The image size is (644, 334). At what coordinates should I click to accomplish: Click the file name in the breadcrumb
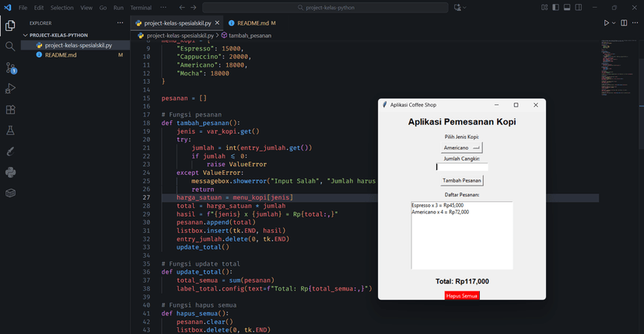[x=180, y=36]
